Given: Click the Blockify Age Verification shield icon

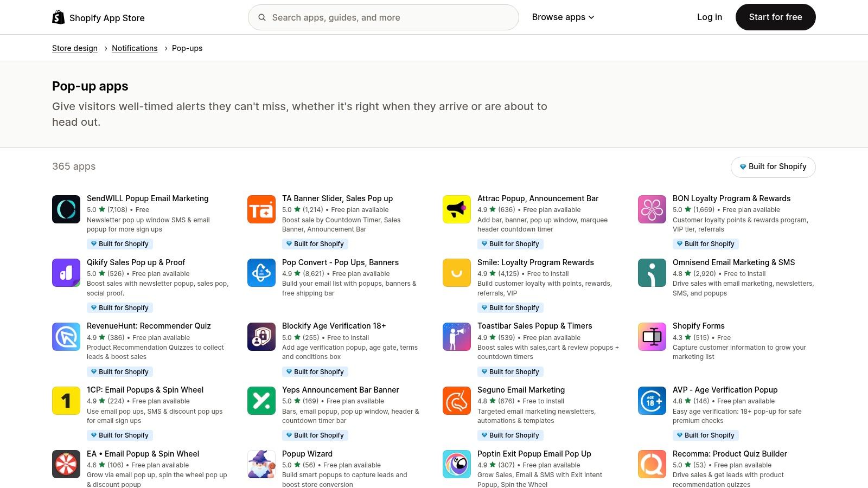Looking at the screenshot, I should (261, 337).
